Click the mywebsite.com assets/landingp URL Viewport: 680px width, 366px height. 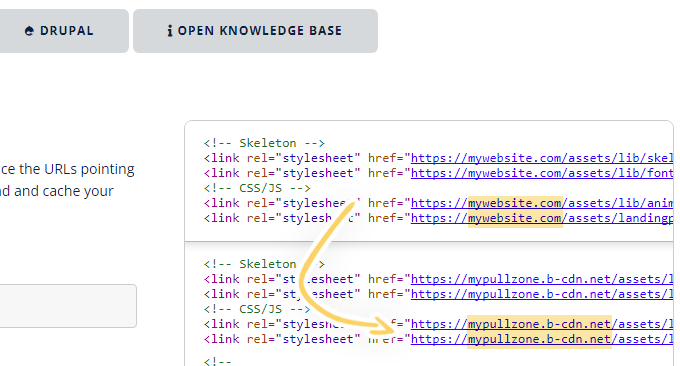(542, 218)
